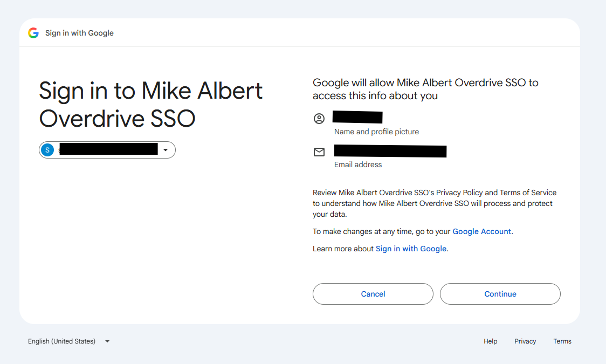Click the 'Name and profile picture' label
Viewport: 606px width, 364px height.
[x=376, y=132]
